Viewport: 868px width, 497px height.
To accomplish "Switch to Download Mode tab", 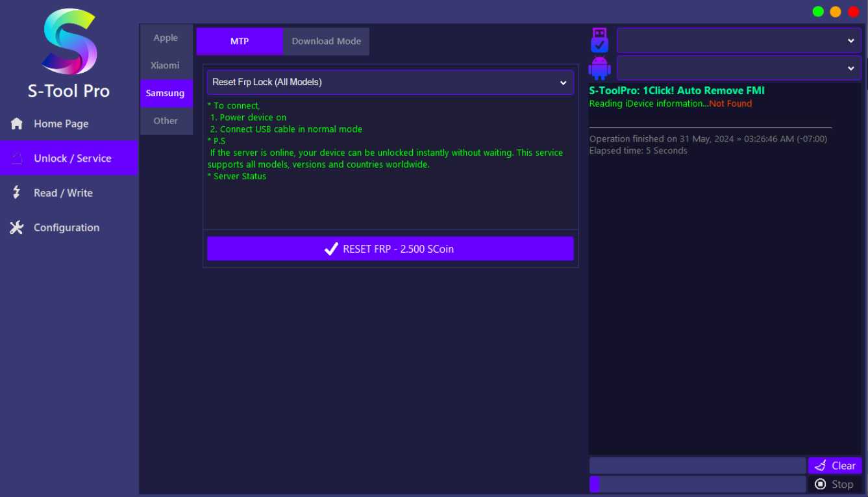I will (x=326, y=41).
